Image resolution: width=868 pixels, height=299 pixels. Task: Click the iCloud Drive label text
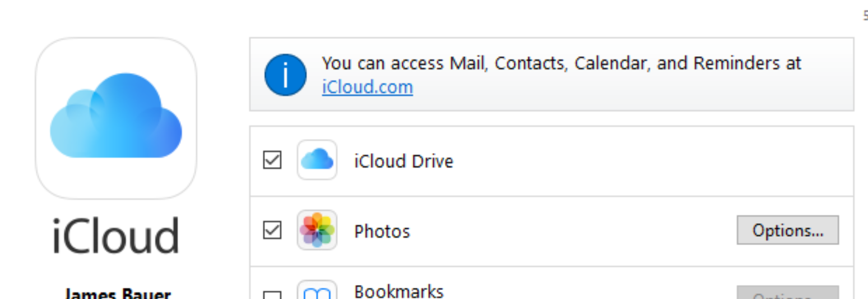tap(403, 162)
